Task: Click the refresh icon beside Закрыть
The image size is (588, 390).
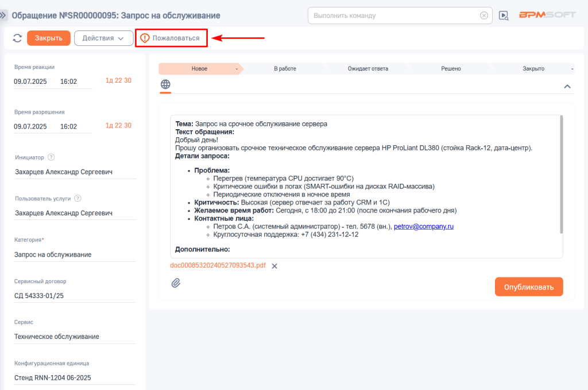Action: [x=17, y=38]
